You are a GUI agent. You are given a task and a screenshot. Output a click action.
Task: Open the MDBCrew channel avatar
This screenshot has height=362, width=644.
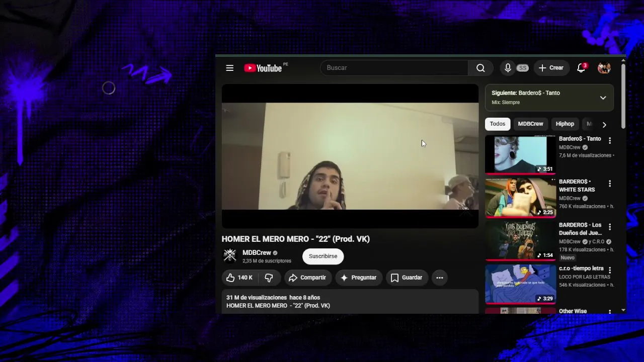click(230, 256)
